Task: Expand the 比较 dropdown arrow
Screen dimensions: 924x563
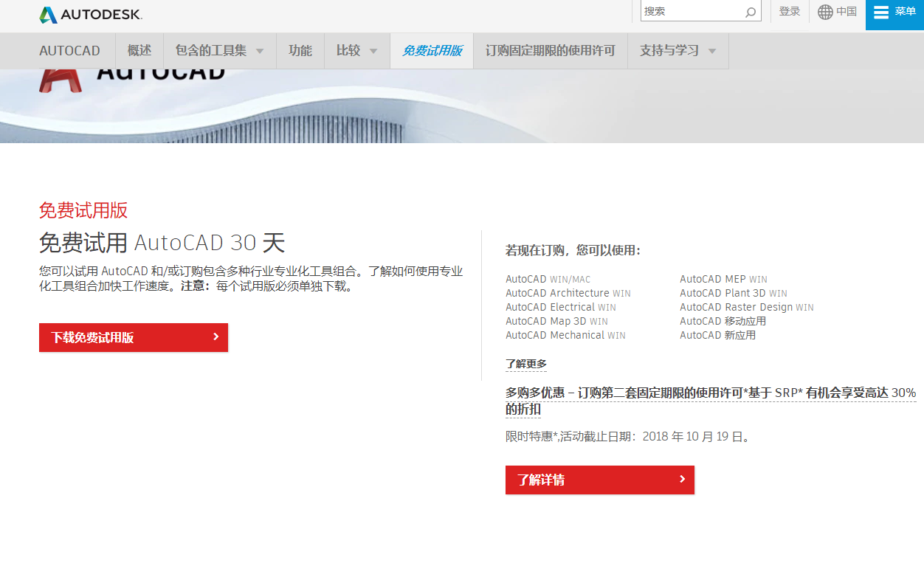Action: pyautogui.click(x=373, y=52)
